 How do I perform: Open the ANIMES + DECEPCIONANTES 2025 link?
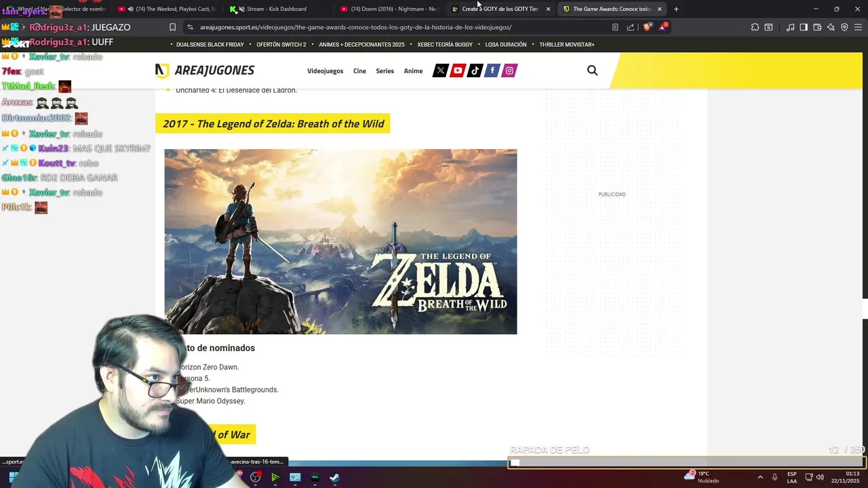click(361, 45)
